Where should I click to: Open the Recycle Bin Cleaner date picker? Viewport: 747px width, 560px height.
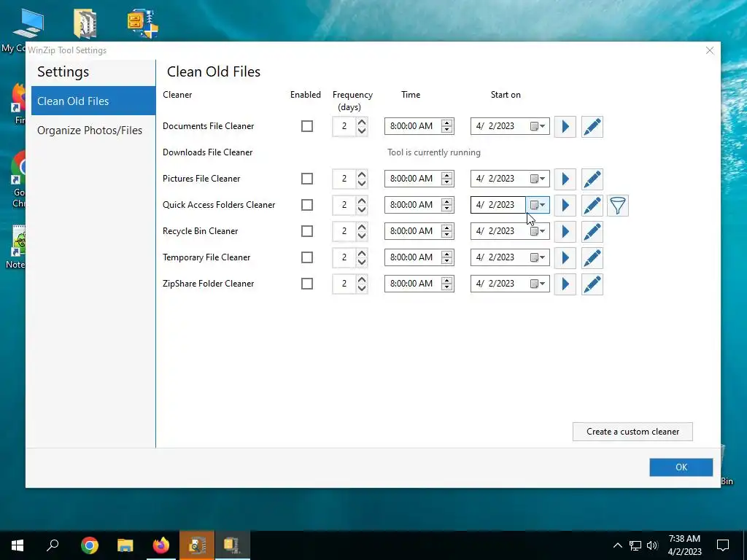tap(538, 231)
